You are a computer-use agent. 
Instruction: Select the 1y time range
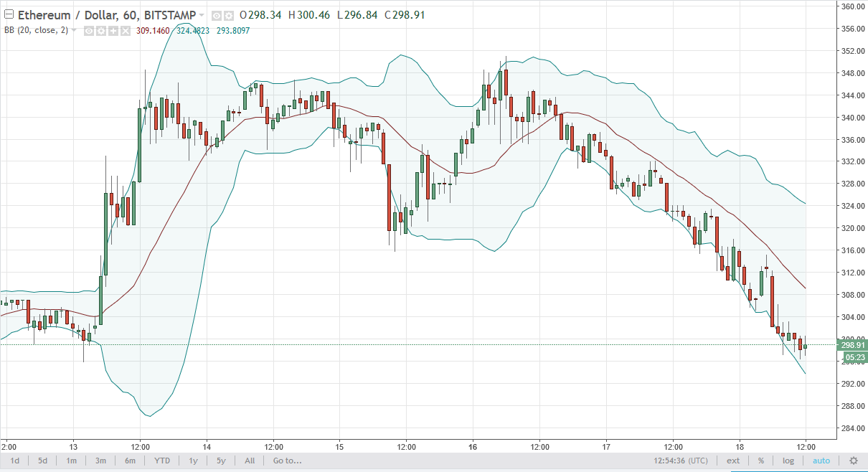(193, 461)
